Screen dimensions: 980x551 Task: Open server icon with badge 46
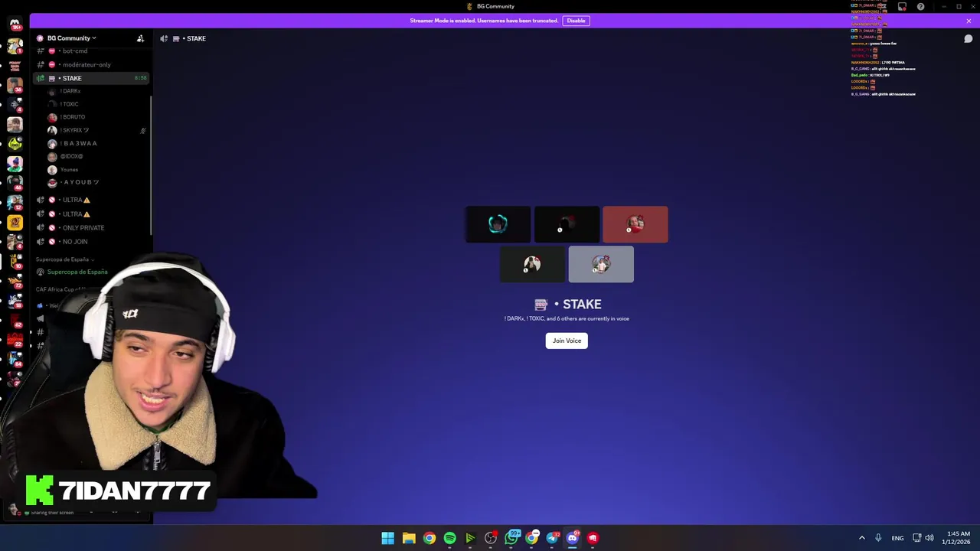(x=15, y=182)
